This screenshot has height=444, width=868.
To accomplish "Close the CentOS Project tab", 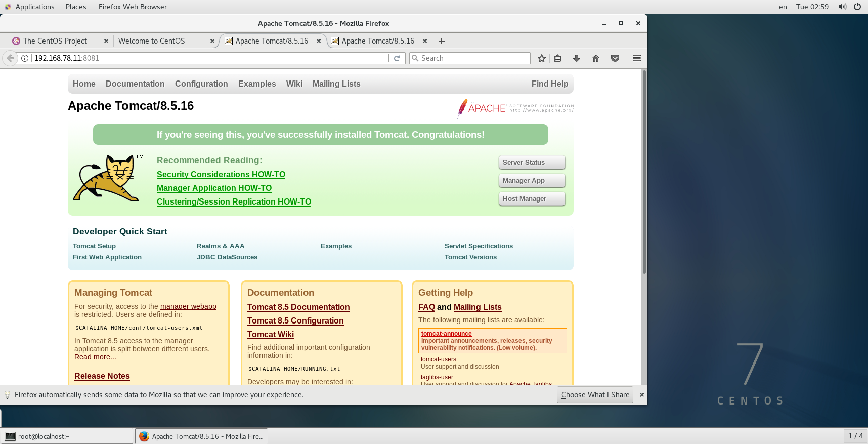I will tap(106, 41).
